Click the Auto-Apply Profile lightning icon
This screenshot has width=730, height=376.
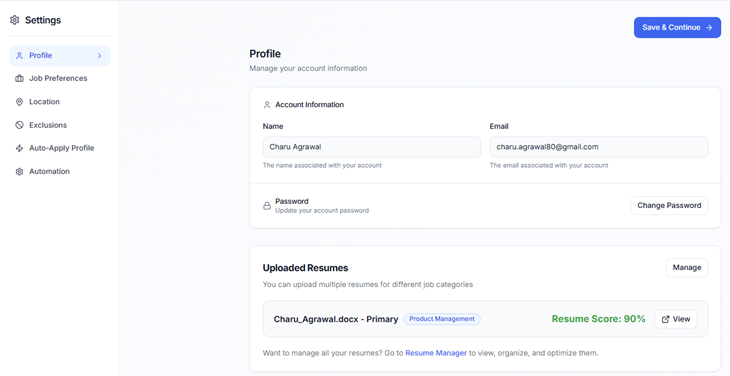(19, 148)
